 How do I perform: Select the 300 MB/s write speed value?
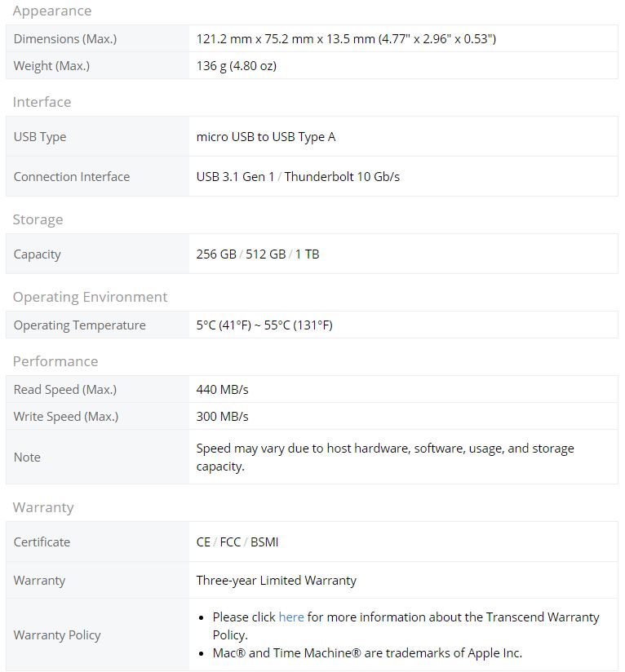click(222, 416)
